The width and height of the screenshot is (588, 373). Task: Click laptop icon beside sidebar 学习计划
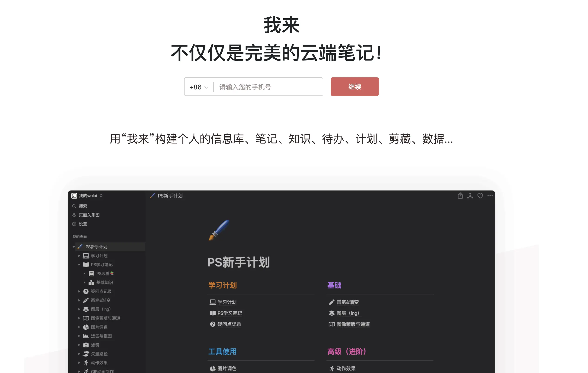(x=86, y=256)
